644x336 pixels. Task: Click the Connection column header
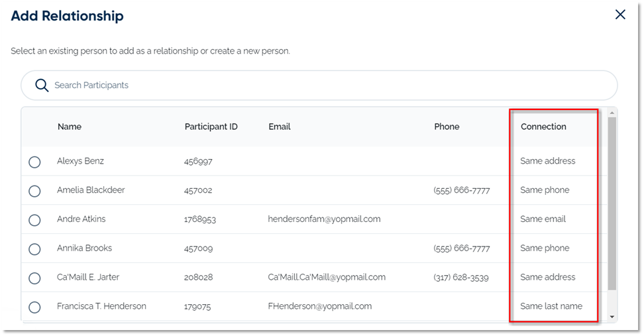tap(543, 127)
